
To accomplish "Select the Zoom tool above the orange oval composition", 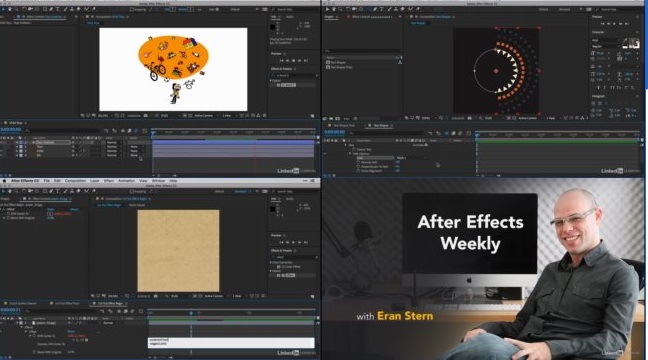I will point(16,9).
